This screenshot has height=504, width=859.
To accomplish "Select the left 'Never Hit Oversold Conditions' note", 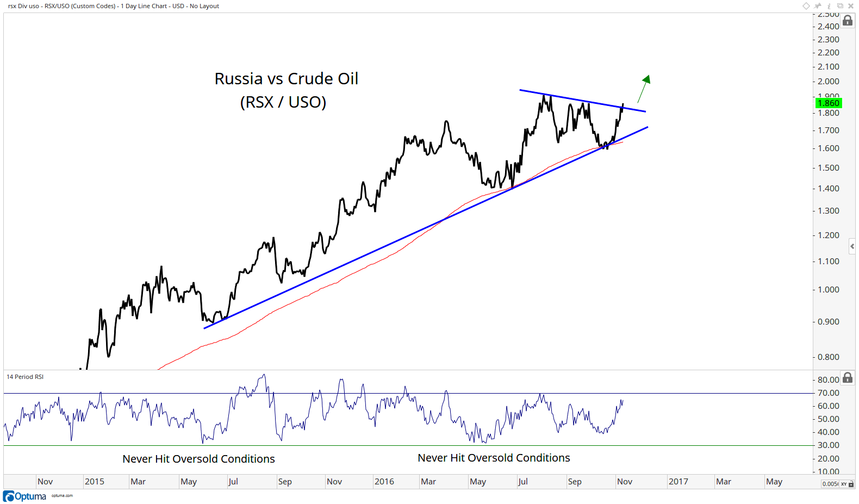I will pos(199,459).
